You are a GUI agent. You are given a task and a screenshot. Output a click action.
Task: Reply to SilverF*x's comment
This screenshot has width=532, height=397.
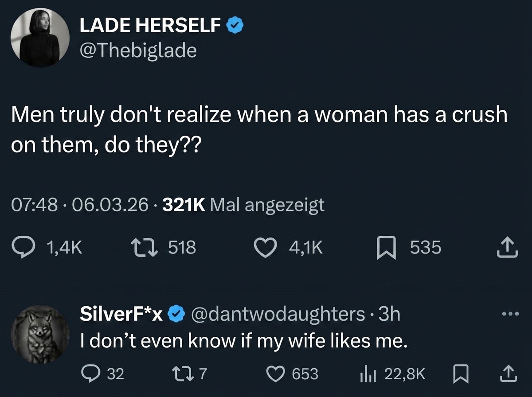coord(91,374)
